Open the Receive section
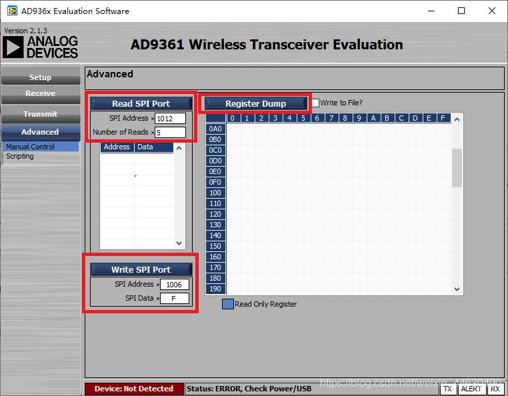This screenshot has height=396, width=508. 40,93
